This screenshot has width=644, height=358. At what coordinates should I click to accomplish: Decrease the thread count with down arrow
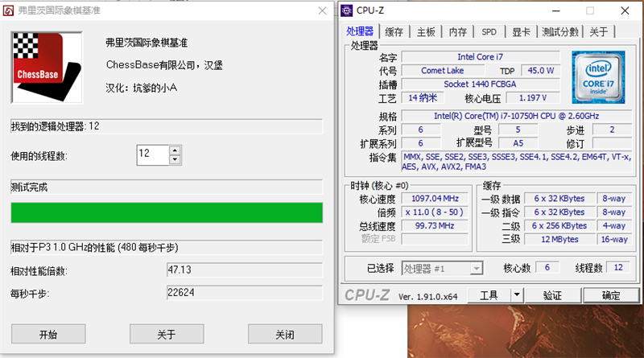tap(175, 160)
